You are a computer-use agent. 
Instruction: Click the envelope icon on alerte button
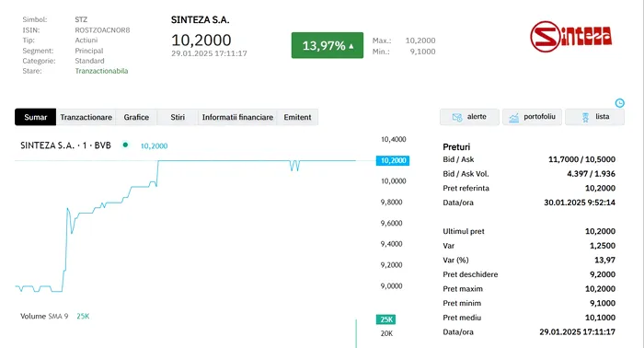(457, 118)
